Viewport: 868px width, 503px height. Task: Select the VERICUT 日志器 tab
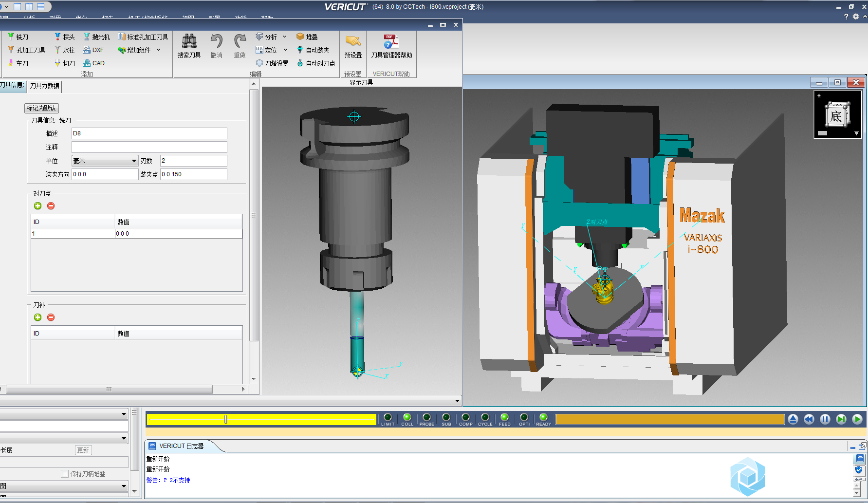[x=181, y=446]
